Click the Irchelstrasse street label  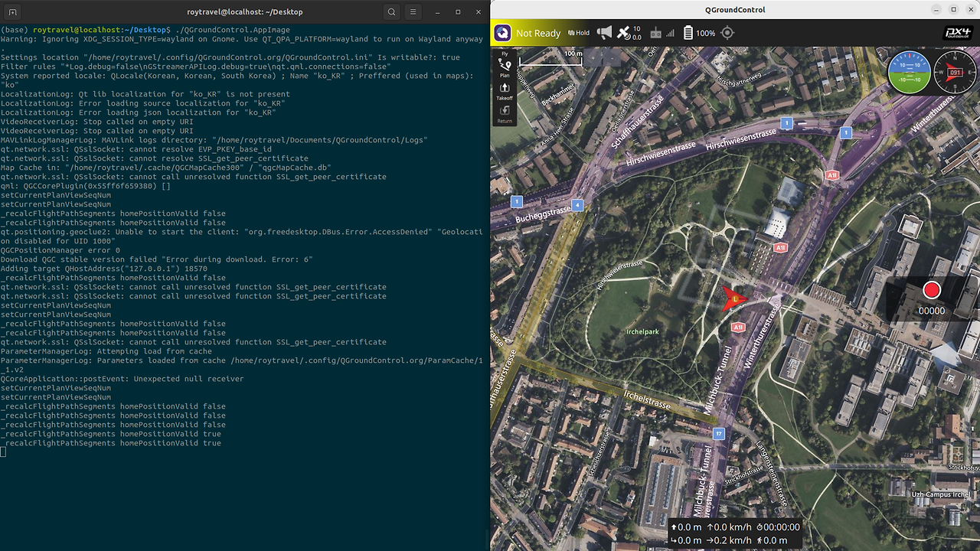click(647, 400)
